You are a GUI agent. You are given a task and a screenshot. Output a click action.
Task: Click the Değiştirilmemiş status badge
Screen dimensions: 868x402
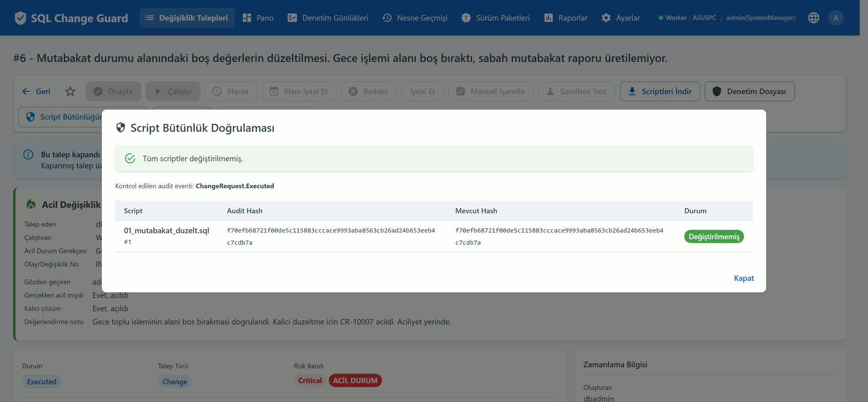(x=714, y=236)
